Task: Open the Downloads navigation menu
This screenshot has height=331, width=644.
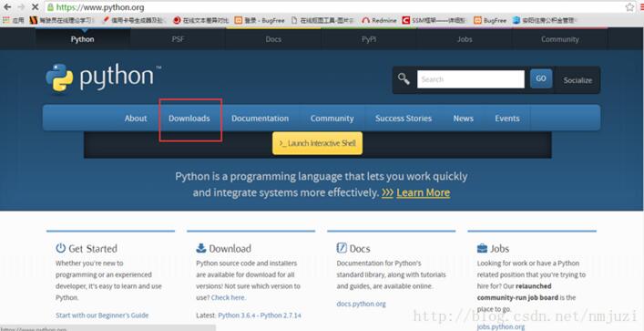Action: coord(189,119)
